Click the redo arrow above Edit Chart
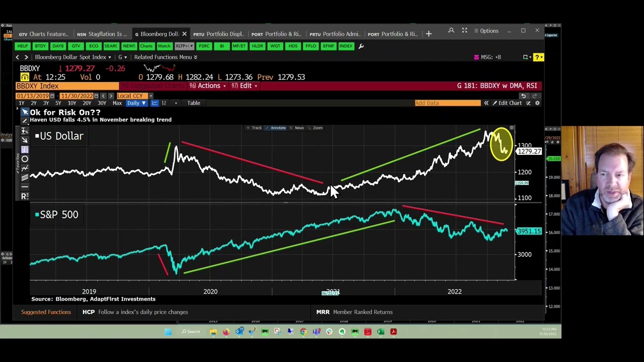Viewport: 644px width, 362px height. click(534, 96)
